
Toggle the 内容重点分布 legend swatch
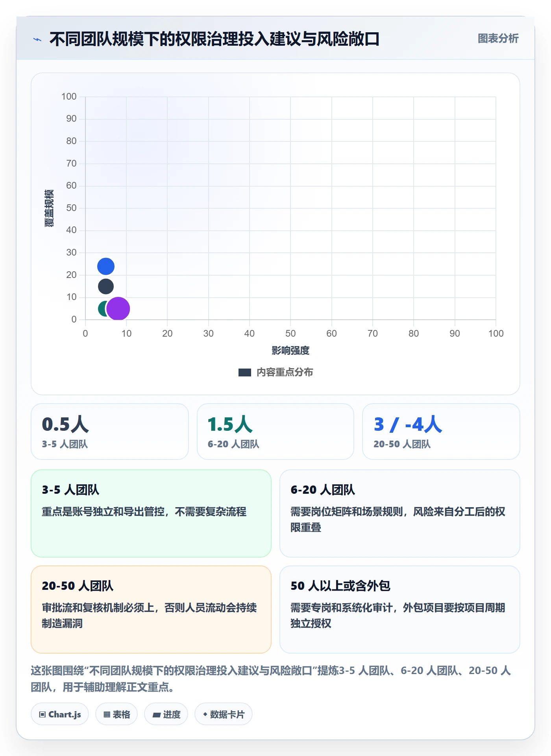pyautogui.click(x=245, y=372)
